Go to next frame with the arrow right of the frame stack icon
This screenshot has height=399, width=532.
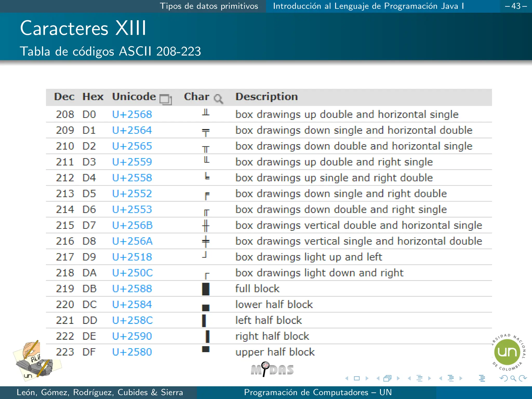pos(398,378)
